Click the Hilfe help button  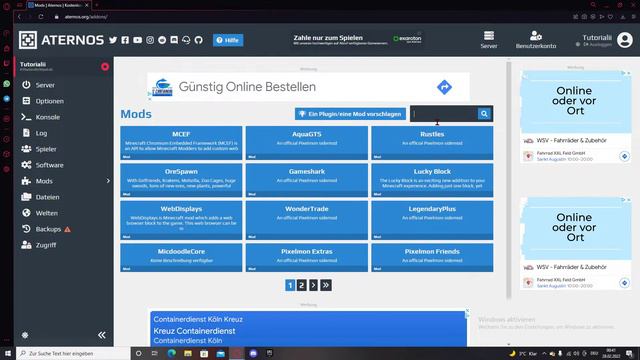(228, 40)
